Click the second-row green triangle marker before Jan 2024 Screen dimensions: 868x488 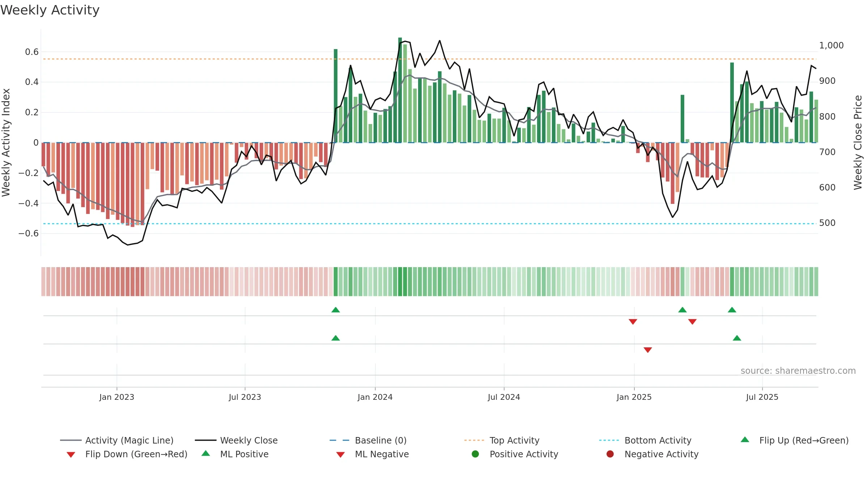click(x=336, y=338)
